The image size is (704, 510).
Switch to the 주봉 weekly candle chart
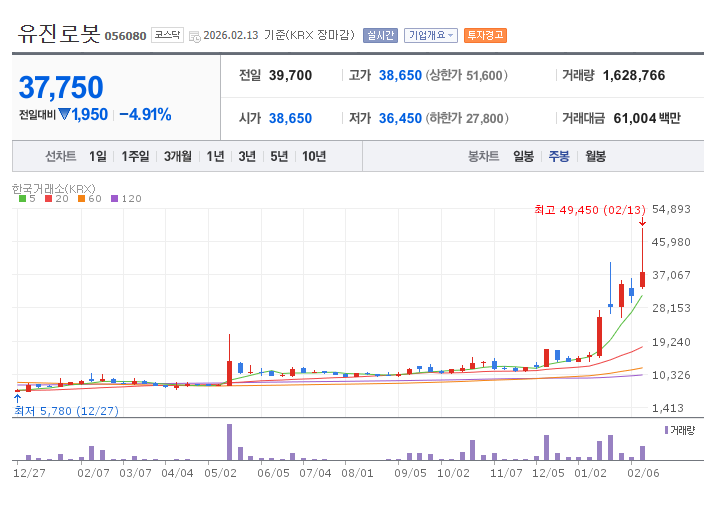[559, 156]
